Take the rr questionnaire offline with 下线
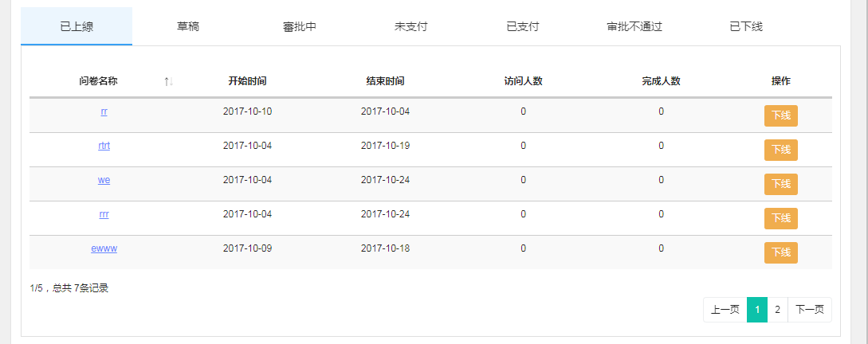Viewport: 868px width, 344px height. click(781, 115)
